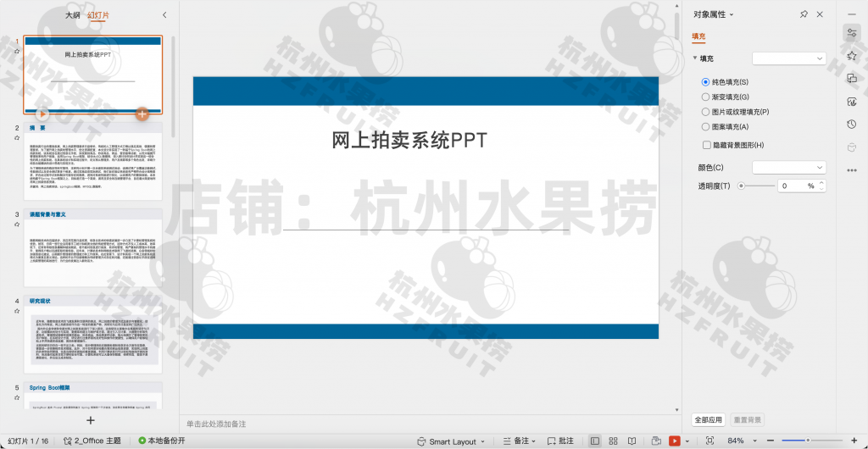Click the 批注 comments button
The image size is (868, 449).
pyautogui.click(x=560, y=441)
